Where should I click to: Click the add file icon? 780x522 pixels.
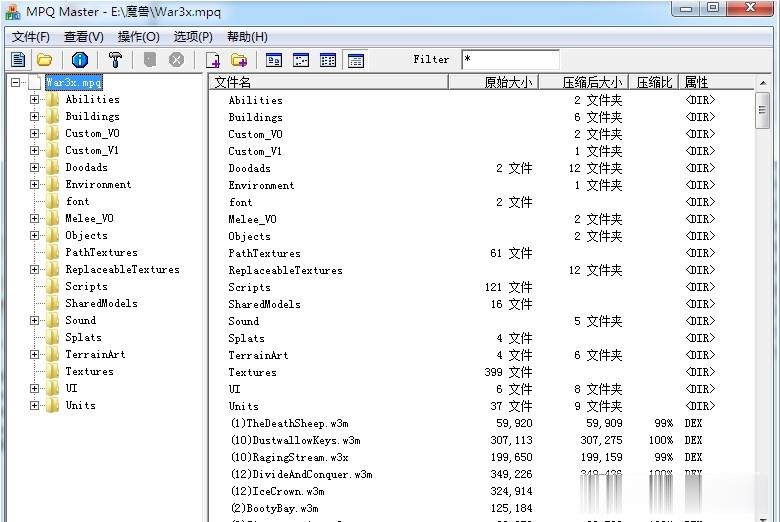tap(213, 60)
